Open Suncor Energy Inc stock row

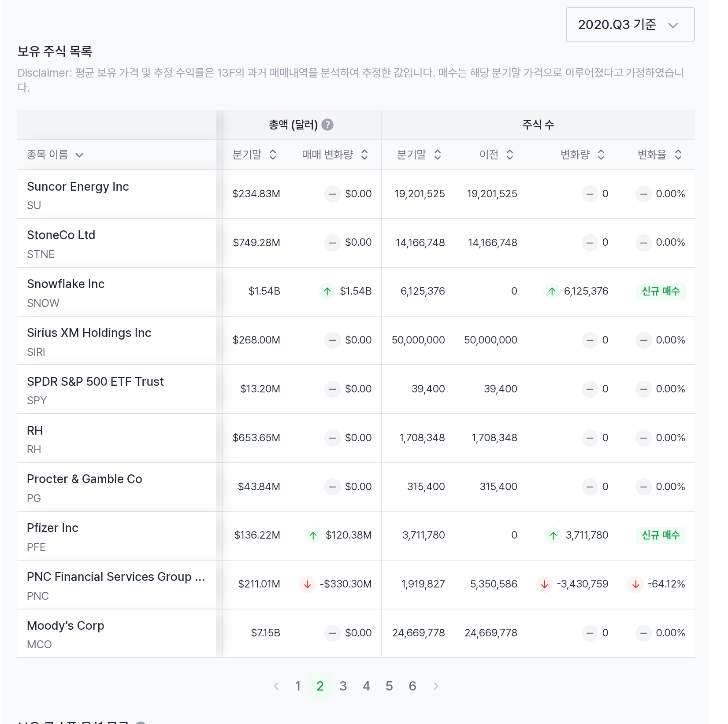click(x=356, y=194)
